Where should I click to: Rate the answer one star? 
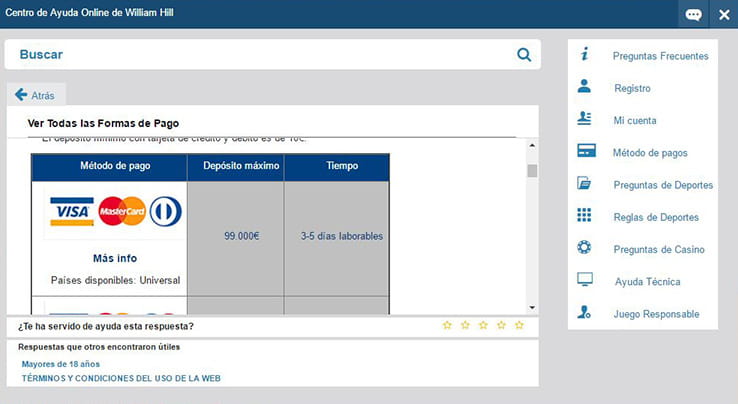447,325
